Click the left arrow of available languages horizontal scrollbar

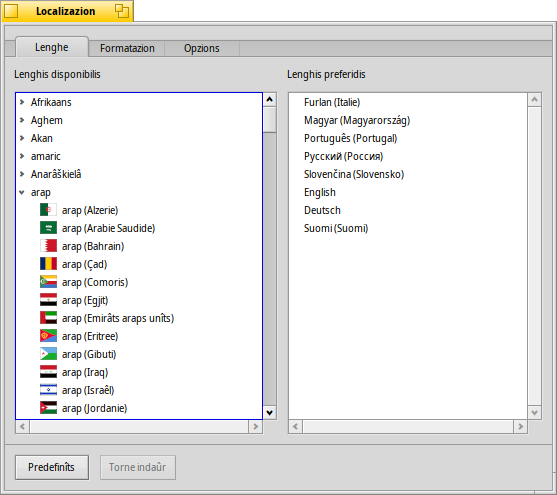click(22, 426)
